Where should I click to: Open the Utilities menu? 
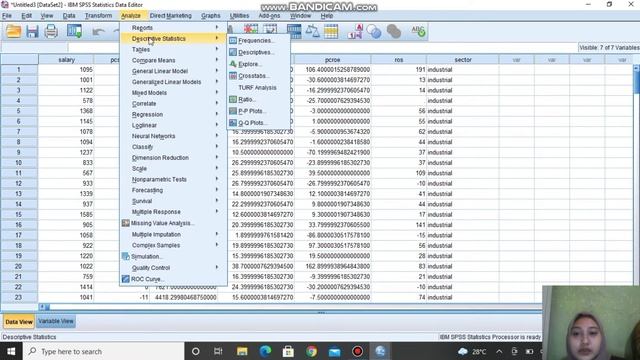(240, 16)
